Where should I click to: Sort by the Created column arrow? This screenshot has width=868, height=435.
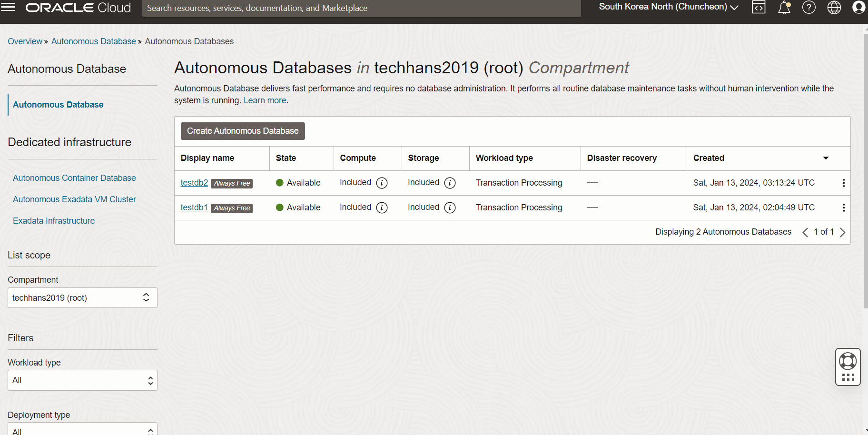pyautogui.click(x=826, y=158)
